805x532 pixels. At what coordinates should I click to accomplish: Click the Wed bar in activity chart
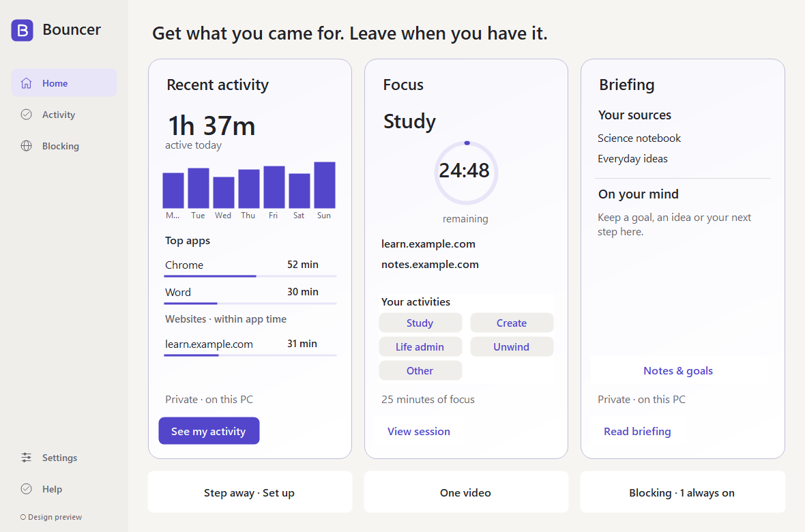pos(223,192)
